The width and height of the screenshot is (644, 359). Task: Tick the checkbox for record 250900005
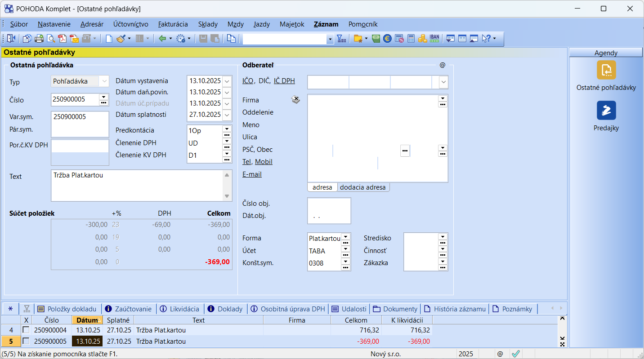click(26, 341)
